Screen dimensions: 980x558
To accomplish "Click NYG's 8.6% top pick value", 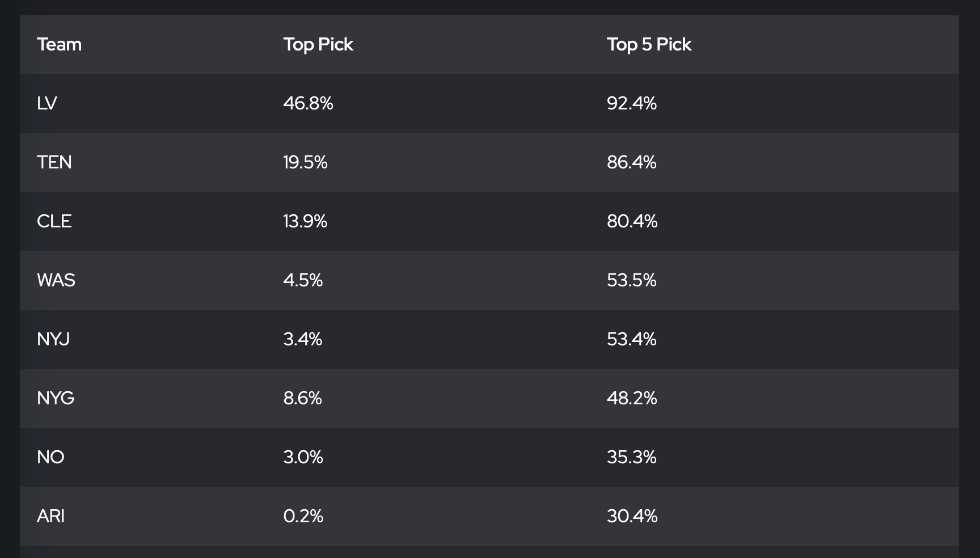I will point(302,399).
